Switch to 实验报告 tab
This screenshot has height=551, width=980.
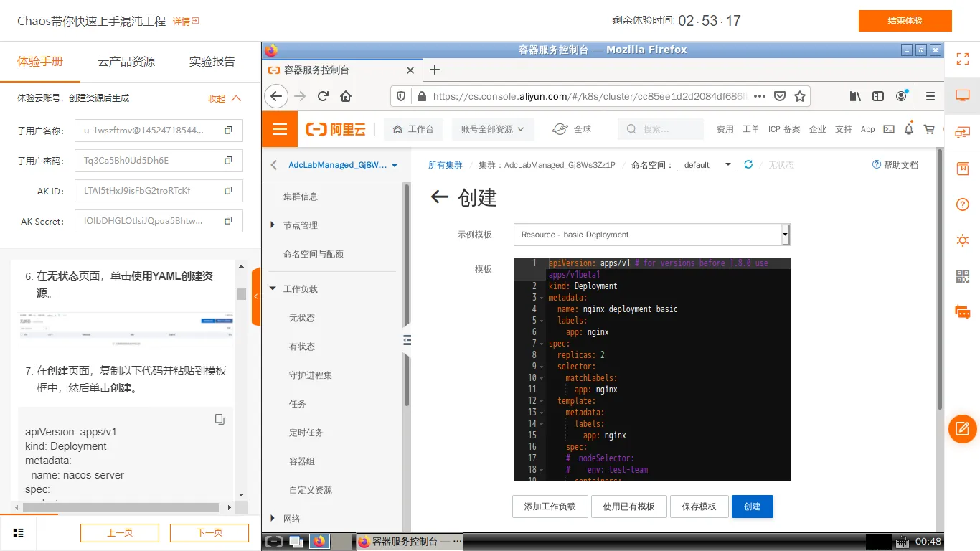pyautogui.click(x=212, y=62)
